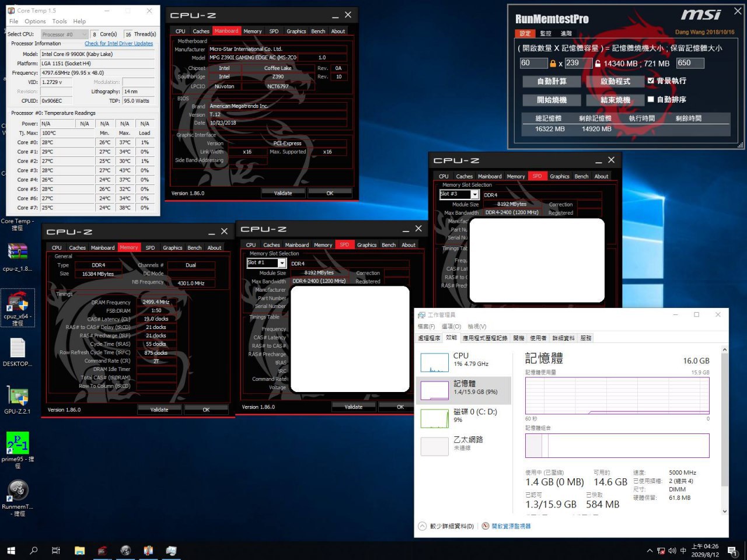Click 結束燒機 to stop the burn-in
Screen dimensions: 747x560
click(615, 100)
